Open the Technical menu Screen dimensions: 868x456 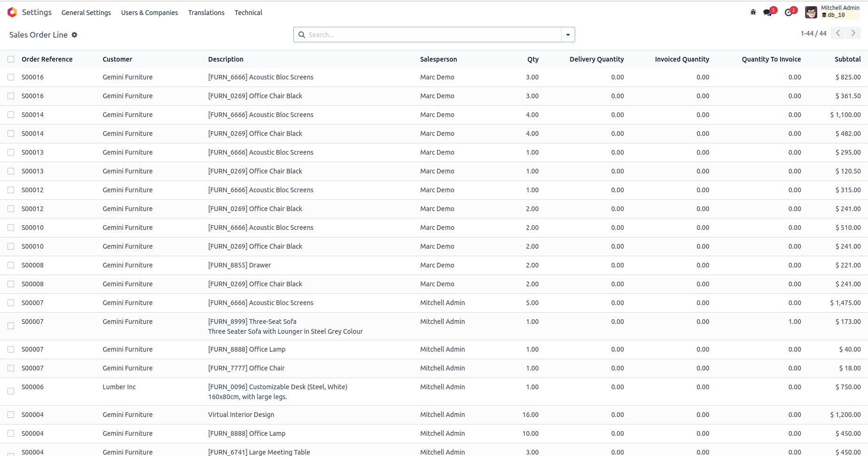tap(248, 13)
